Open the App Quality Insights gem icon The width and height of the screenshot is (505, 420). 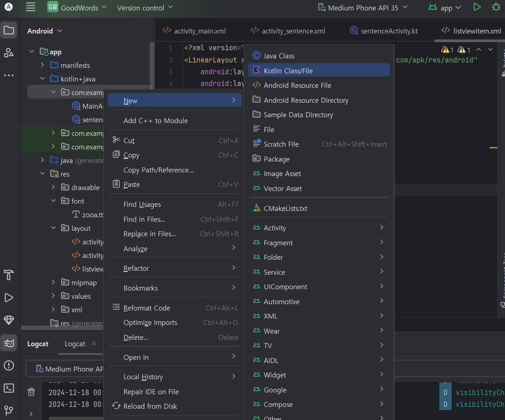tap(9, 320)
